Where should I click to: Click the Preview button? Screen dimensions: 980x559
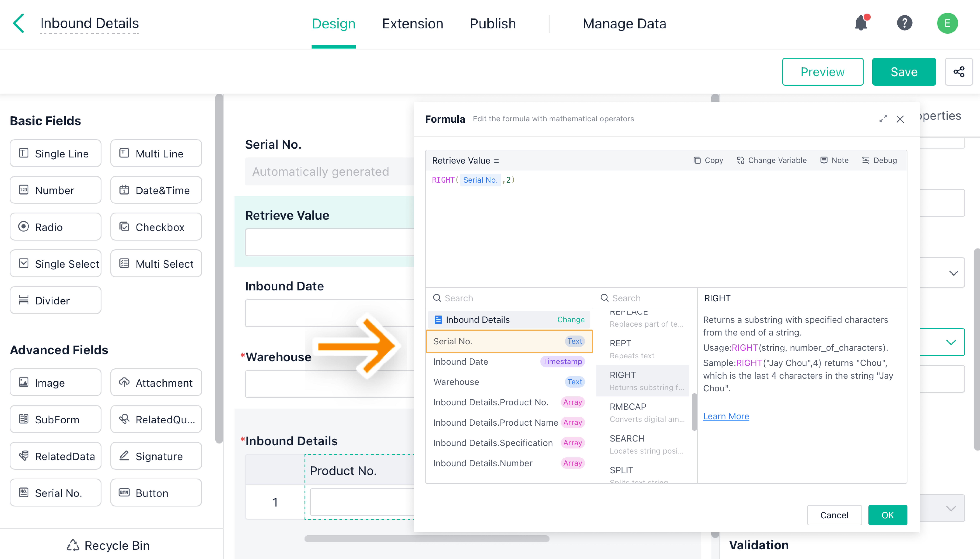[823, 72]
